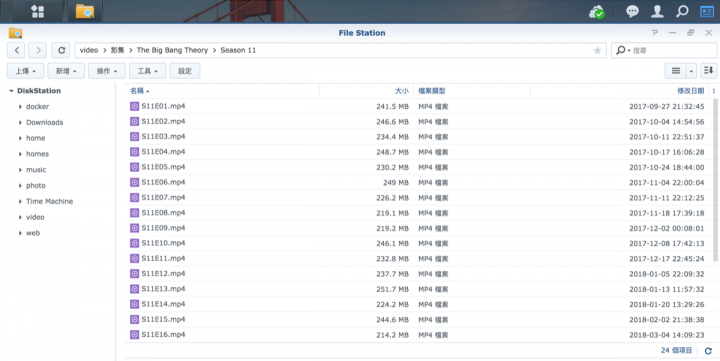Select the music folder in sidebar
This screenshot has height=361, width=720.
(36, 170)
